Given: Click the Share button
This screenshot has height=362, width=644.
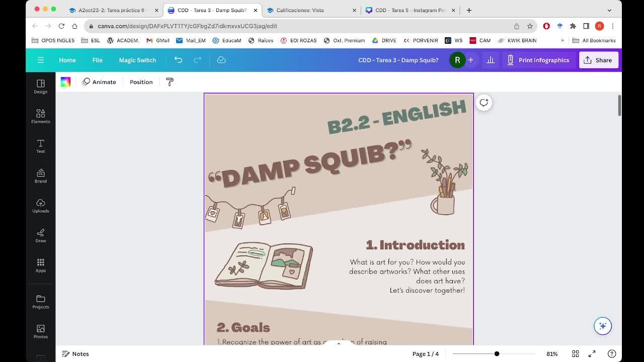Looking at the screenshot, I should tap(598, 60).
